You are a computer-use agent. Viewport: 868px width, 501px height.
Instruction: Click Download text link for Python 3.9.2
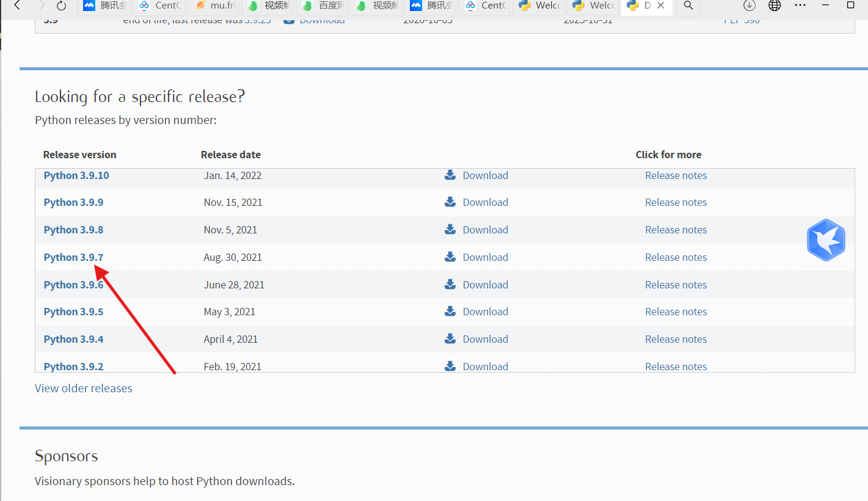pyautogui.click(x=486, y=367)
